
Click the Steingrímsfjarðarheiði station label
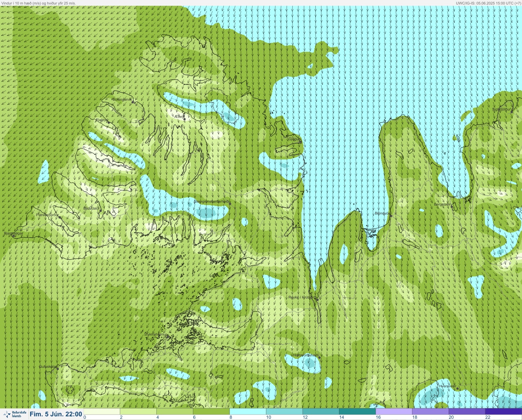click(x=211, y=201)
